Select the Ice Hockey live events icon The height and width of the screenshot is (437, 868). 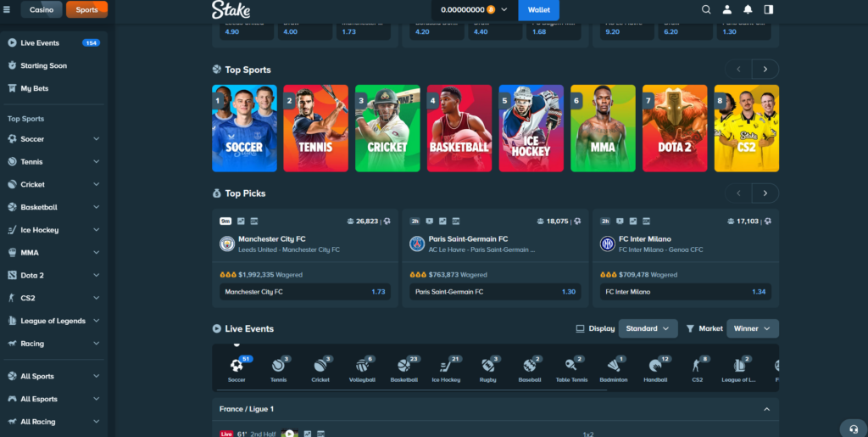tap(446, 368)
